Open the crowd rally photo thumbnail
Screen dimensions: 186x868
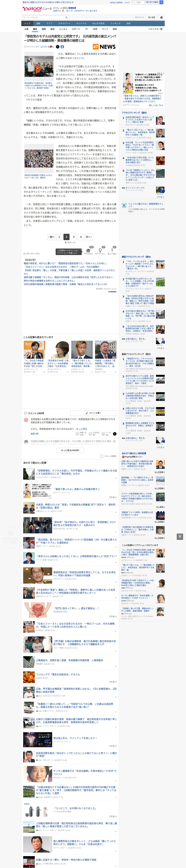[x=39, y=159]
